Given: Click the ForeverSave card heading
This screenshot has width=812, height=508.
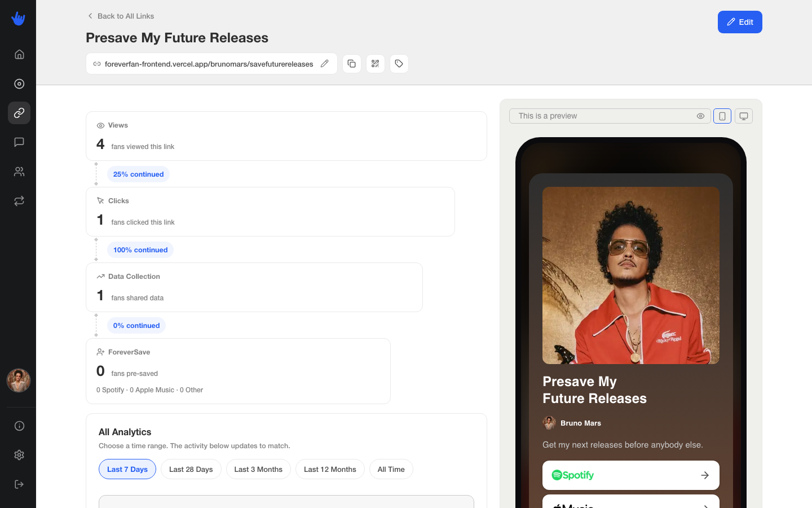Looking at the screenshot, I should click(129, 352).
